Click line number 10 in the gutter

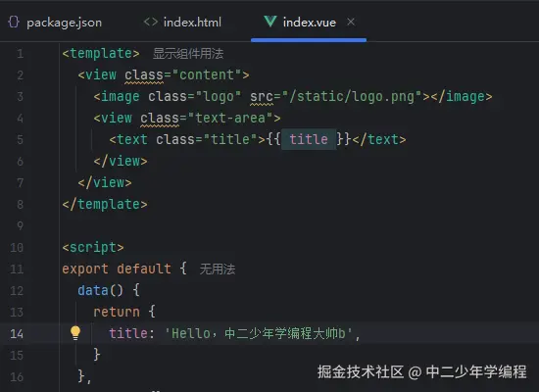(17, 248)
